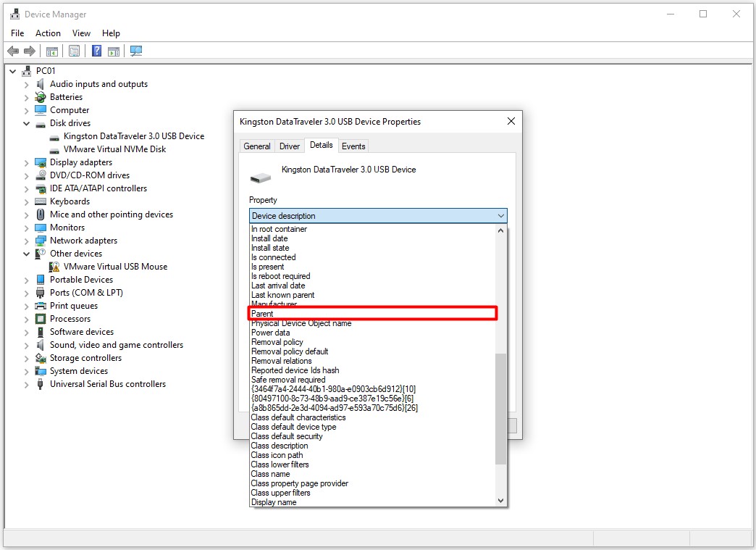
Task: Click the Print queues printer icon
Action: 41,305
